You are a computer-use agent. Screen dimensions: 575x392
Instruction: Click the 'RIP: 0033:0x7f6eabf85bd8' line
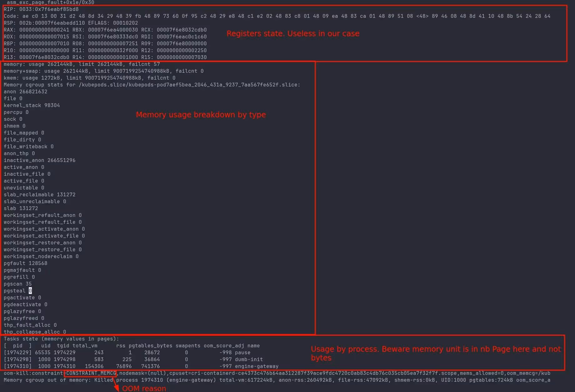41,9
